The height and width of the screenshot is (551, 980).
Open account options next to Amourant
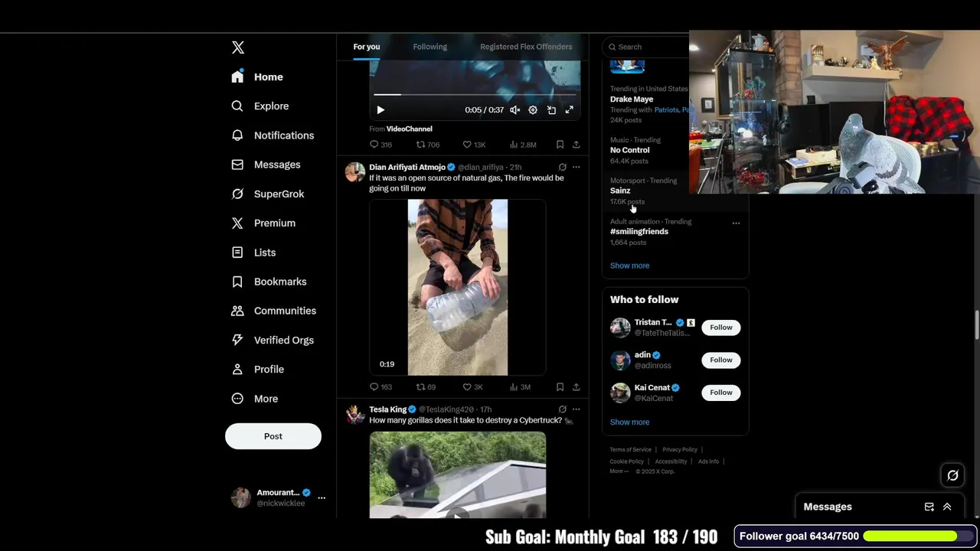(x=322, y=497)
